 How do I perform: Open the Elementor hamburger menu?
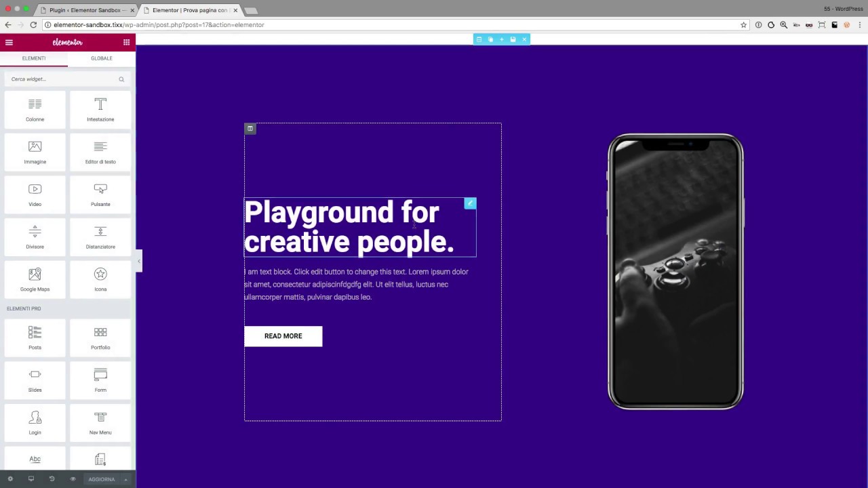(9, 43)
